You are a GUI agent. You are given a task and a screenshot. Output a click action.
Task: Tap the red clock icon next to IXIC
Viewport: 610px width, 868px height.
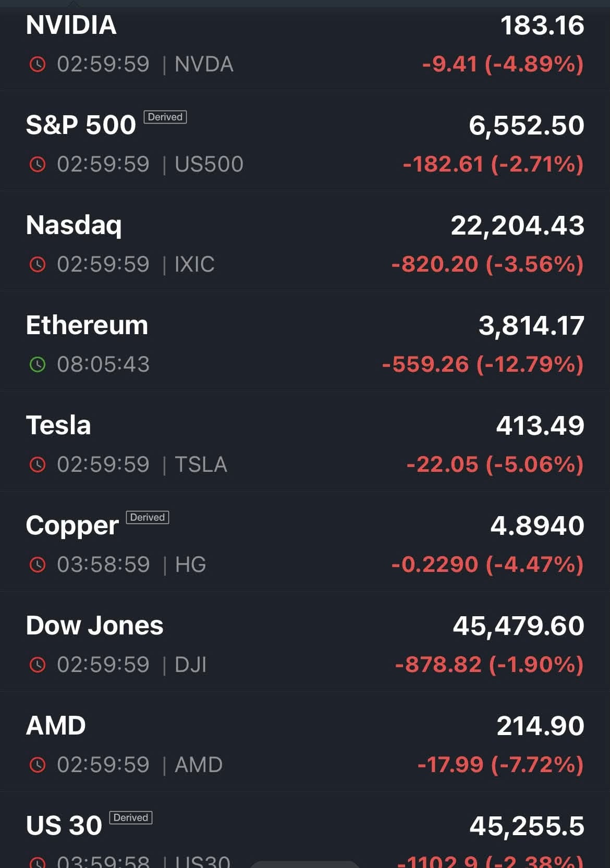point(38,265)
